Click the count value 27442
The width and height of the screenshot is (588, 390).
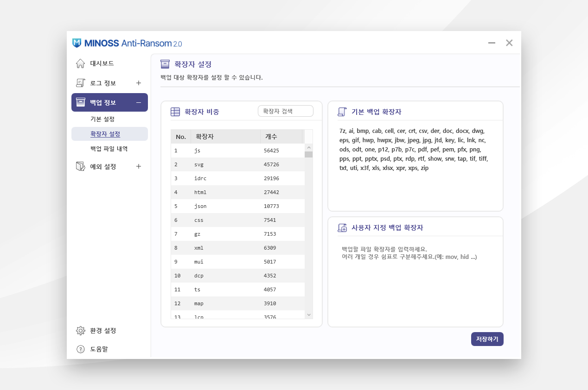[x=271, y=192]
